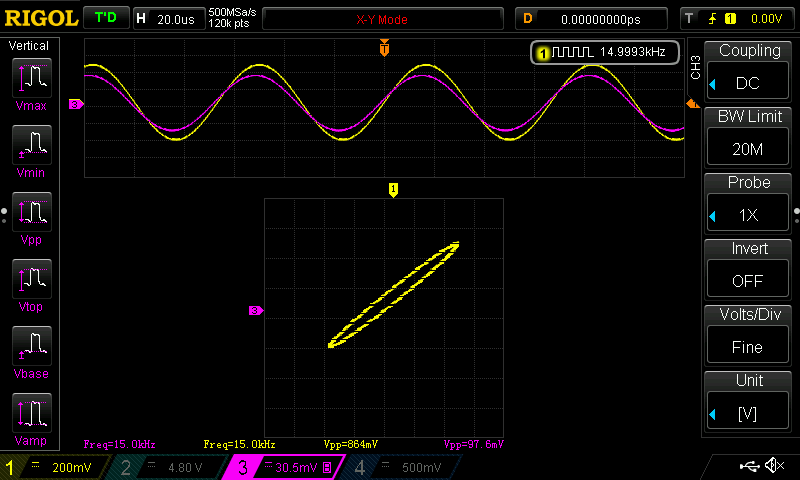Select channel 3 30.5mV tab

285,467
